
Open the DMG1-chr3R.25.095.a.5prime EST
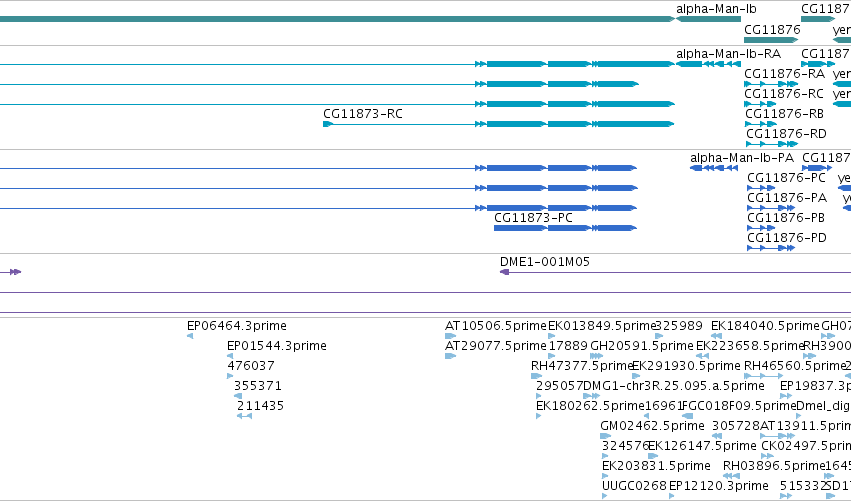coord(591,396)
